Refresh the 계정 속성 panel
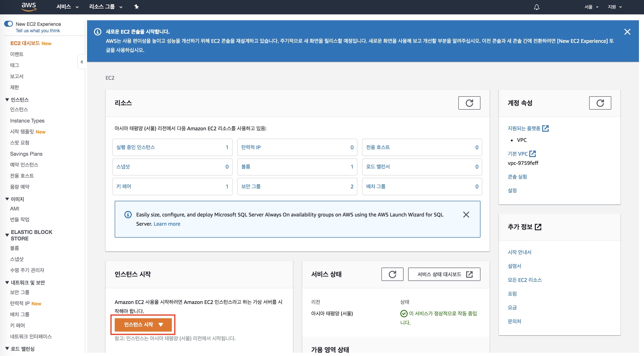644x356 pixels. (x=600, y=103)
